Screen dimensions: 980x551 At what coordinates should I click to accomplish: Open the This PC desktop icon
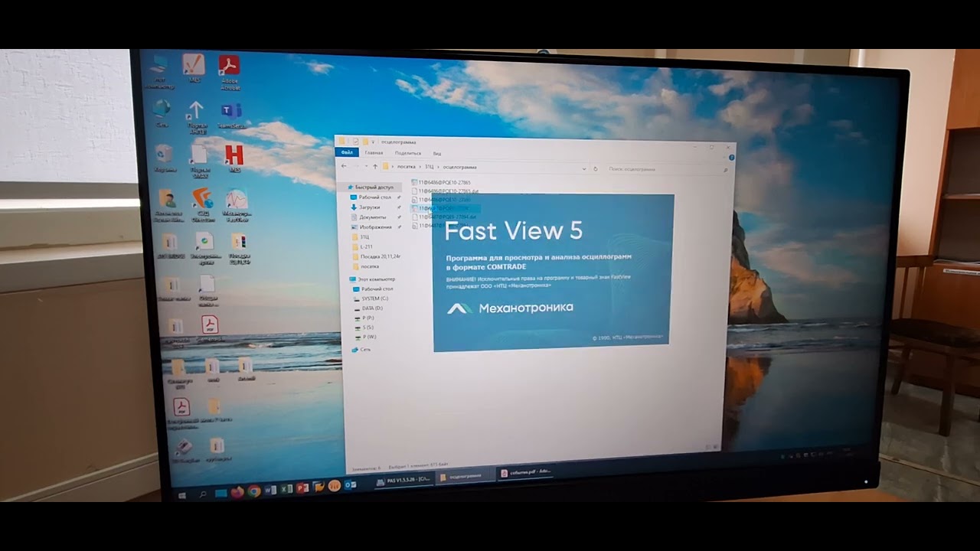tap(159, 71)
